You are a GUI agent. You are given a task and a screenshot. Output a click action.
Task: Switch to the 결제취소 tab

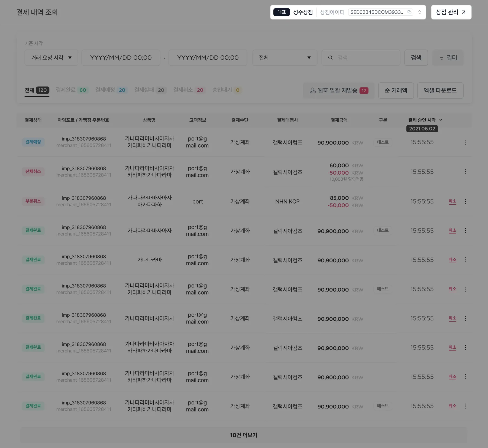[188, 90]
